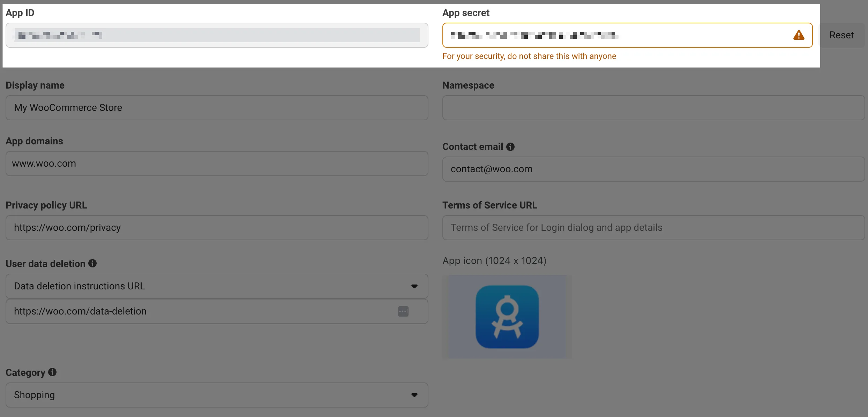This screenshot has width=868, height=417.
Task: Click the App domains label
Action: [34, 141]
